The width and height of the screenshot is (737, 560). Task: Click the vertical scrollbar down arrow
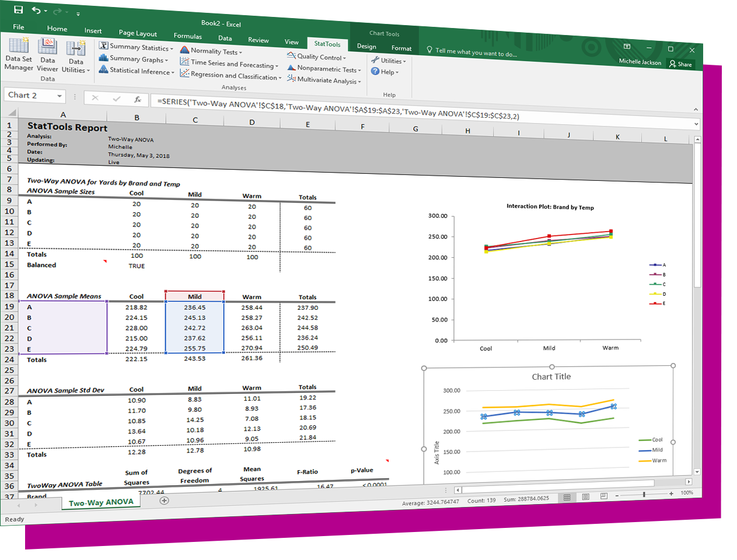click(x=697, y=472)
